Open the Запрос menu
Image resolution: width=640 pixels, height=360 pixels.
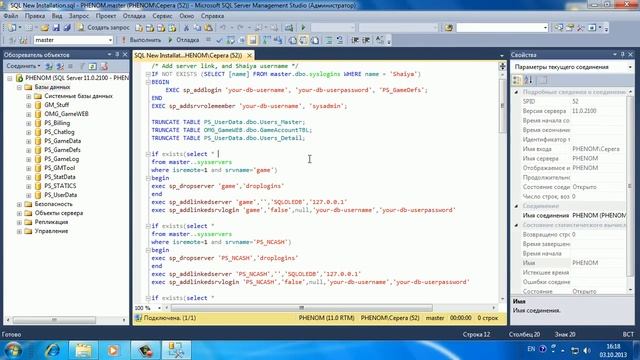pyautogui.click(x=79, y=16)
